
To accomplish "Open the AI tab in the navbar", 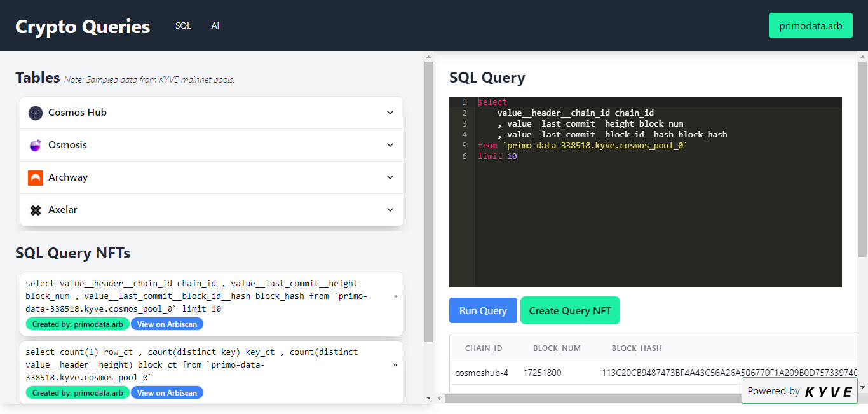I will click(x=215, y=26).
